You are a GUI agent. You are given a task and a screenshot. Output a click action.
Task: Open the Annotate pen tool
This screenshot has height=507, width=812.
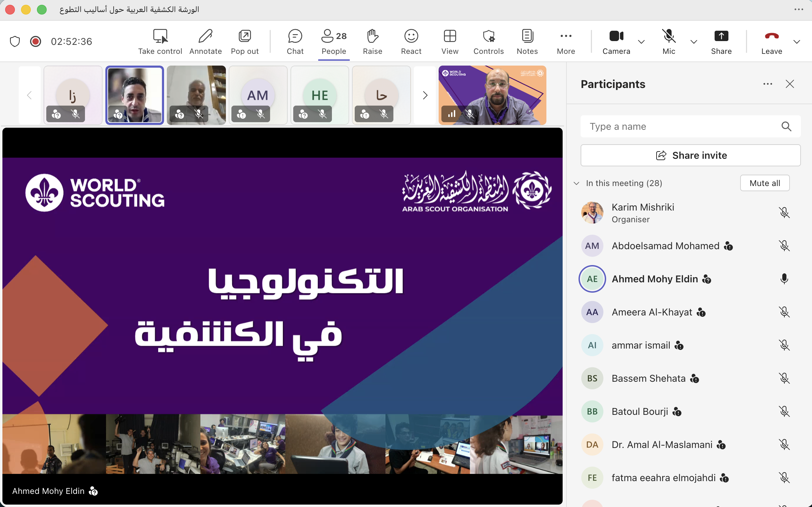point(206,42)
